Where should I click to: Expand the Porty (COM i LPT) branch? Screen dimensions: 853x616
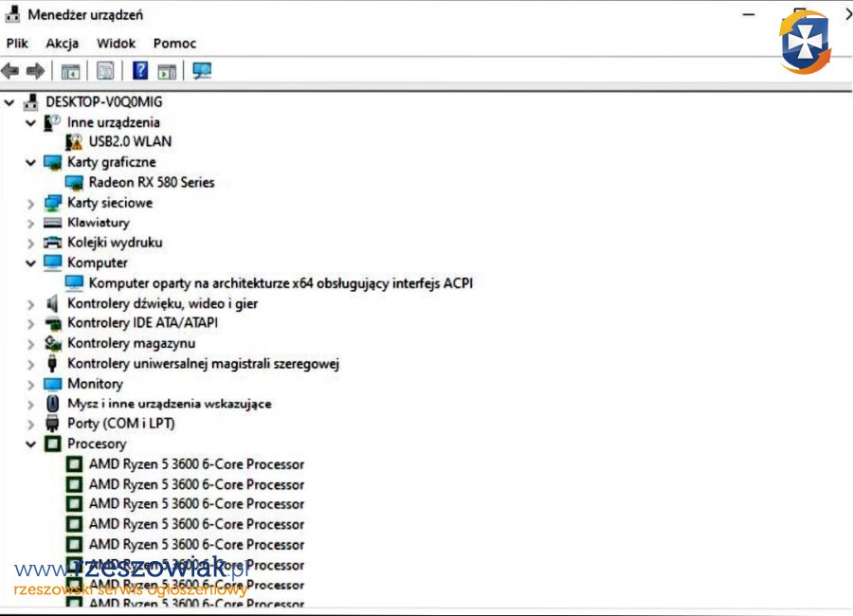tap(31, 424)
